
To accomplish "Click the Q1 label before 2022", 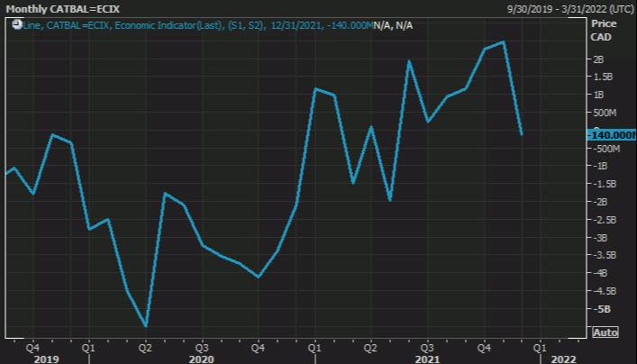I will (x=540, y=348).
